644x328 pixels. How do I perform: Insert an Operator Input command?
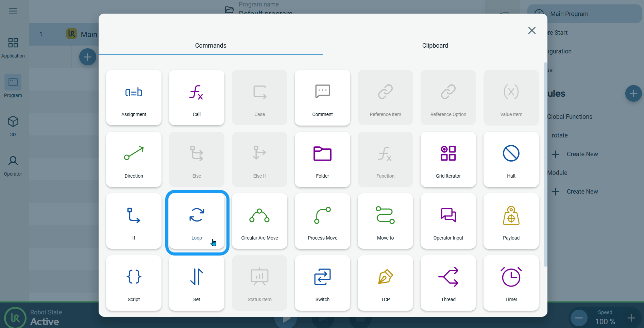pyautogui.click(x=448, y=222)
